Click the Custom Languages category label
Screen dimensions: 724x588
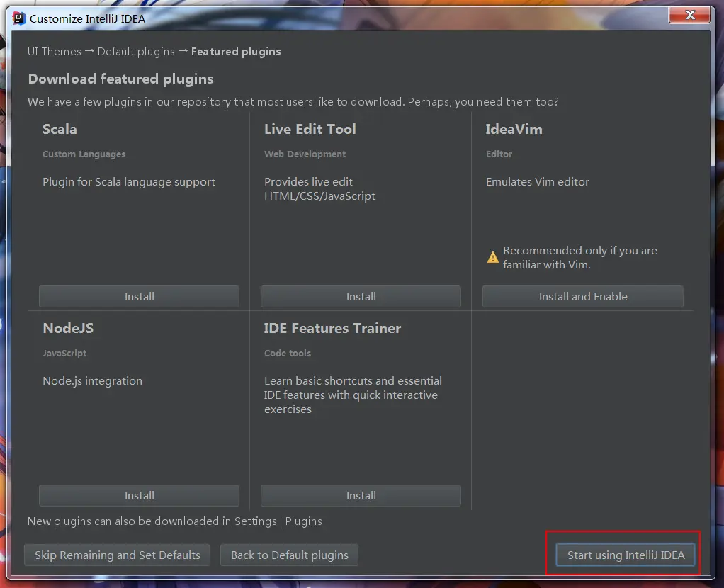pyautogui.click(x=84, y=154)
